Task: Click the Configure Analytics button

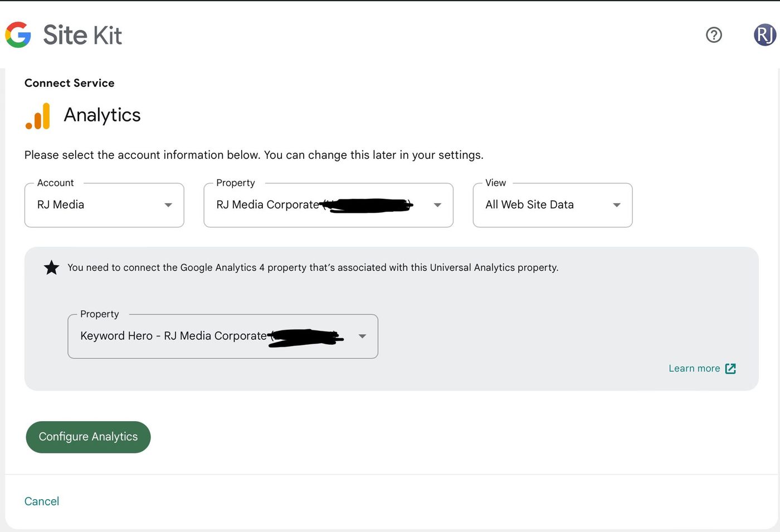Action: click(x=88, y=437)
